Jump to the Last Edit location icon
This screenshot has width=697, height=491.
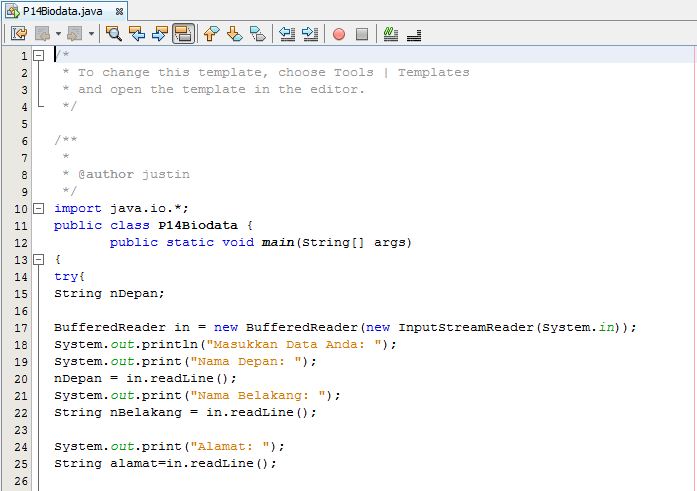(x=19, y=34)
